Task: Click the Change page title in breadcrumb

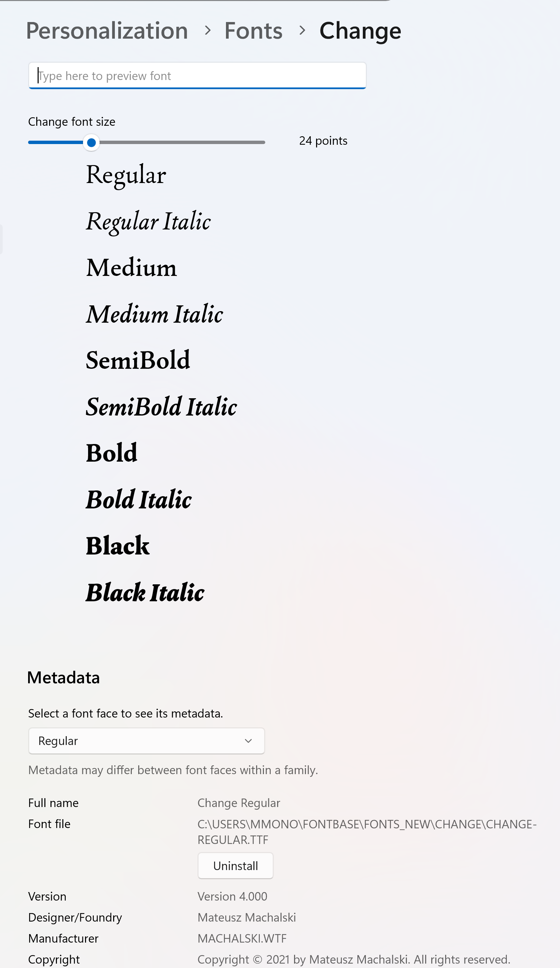Action: 360,31
